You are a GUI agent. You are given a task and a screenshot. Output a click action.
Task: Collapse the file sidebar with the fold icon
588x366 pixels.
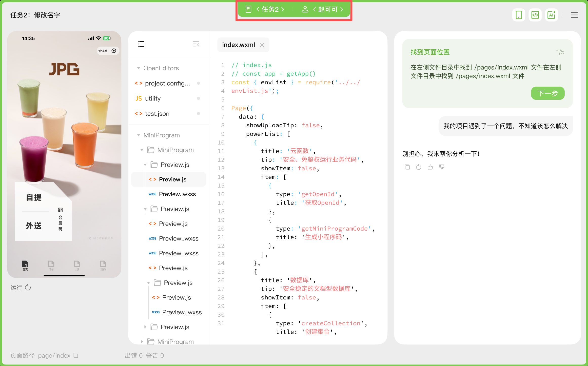click(x=196, y=44)
